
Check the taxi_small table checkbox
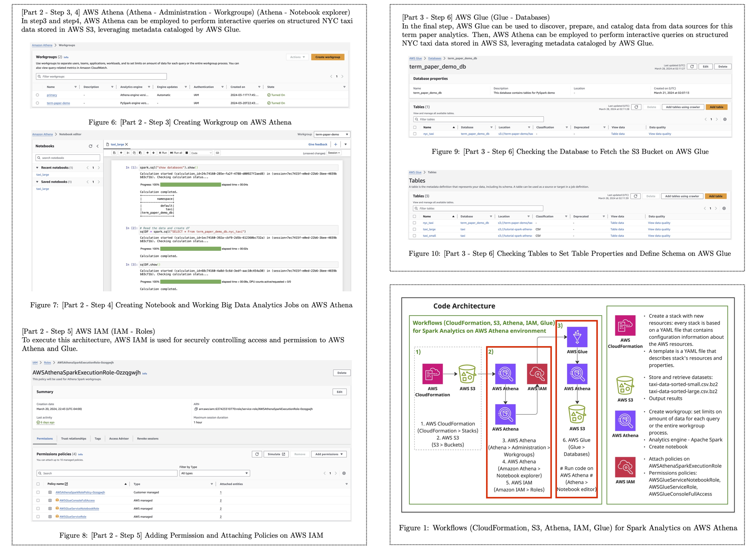click(x=414, y=236)
